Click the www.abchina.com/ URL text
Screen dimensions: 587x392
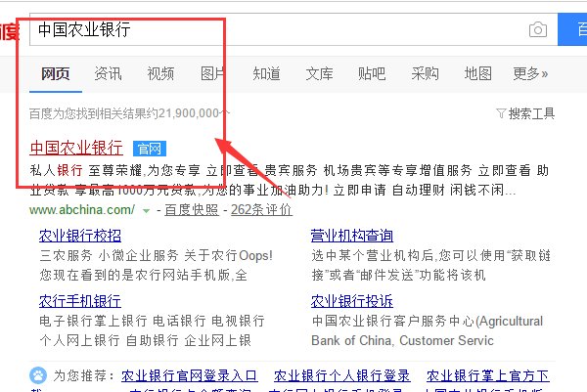coord(82,210)
